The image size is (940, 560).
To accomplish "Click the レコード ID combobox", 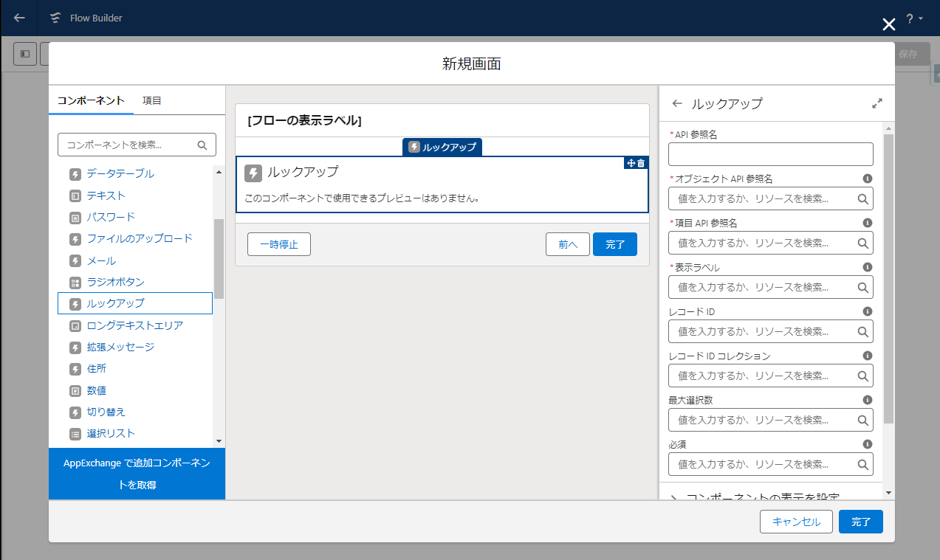I will click(x=771, y=331).
